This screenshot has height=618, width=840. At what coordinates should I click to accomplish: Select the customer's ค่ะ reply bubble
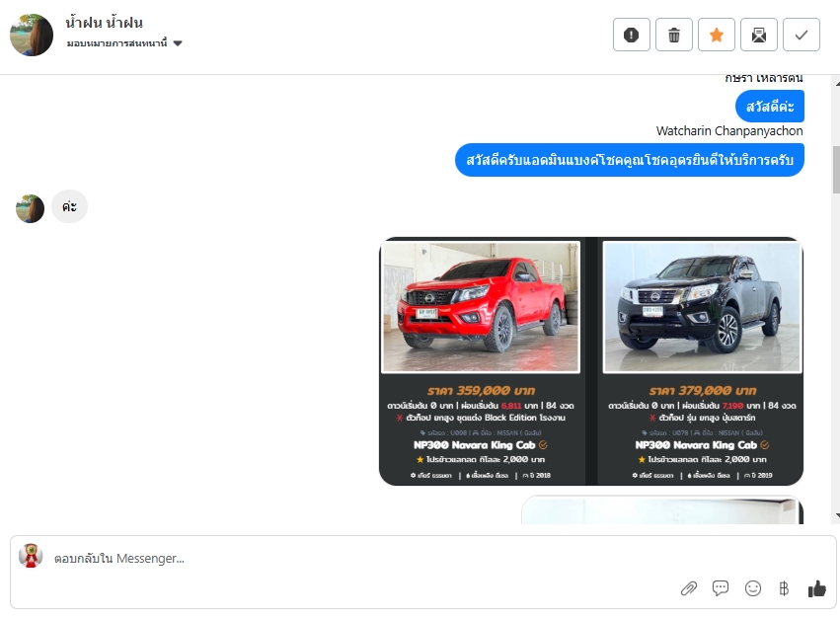click(69, 206)
